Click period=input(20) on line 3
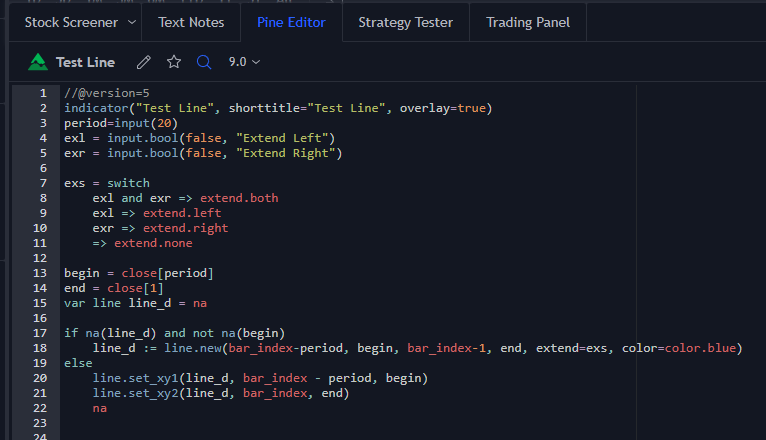The height and width of the screenshot is (440, 766). click(121, 123)
